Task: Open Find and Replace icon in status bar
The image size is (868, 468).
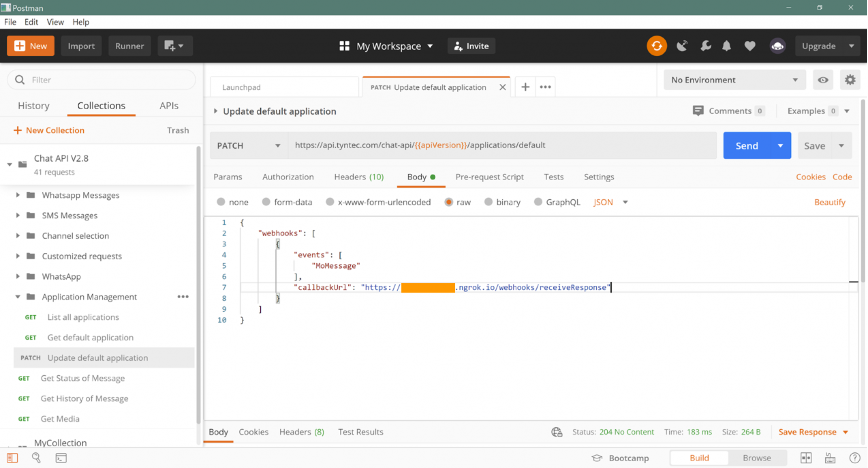Action: [x=36, y=458]
